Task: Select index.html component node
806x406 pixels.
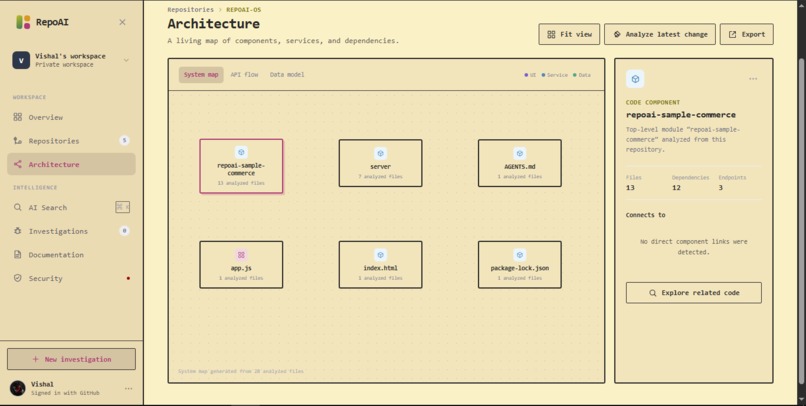Action: click(x=380, y=265)
